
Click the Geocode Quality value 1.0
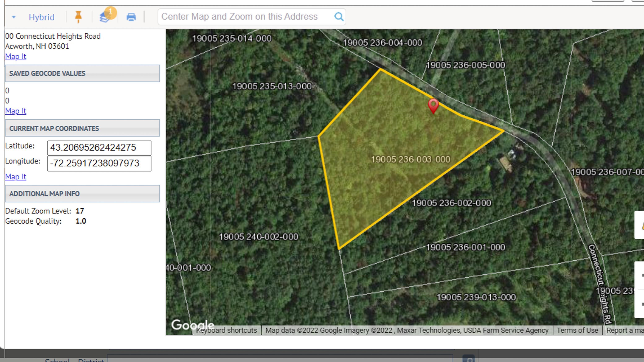tap(81, 221)
